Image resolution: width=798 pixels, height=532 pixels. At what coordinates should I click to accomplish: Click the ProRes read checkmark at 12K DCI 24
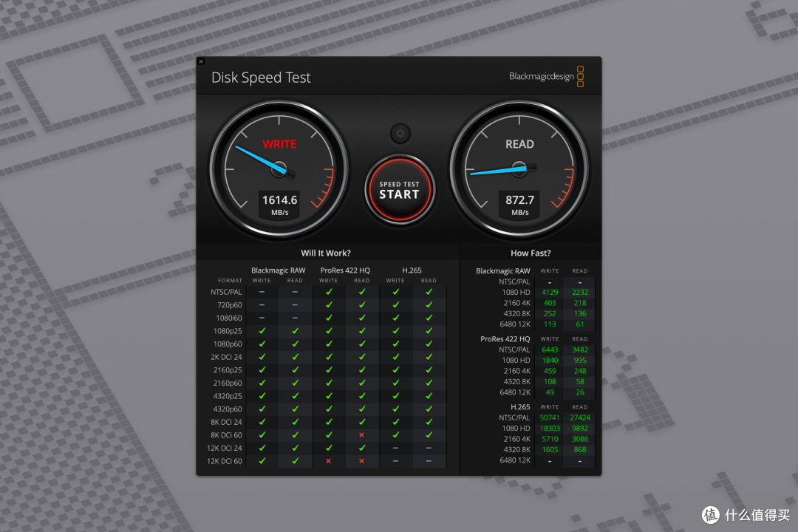(362, 448)
